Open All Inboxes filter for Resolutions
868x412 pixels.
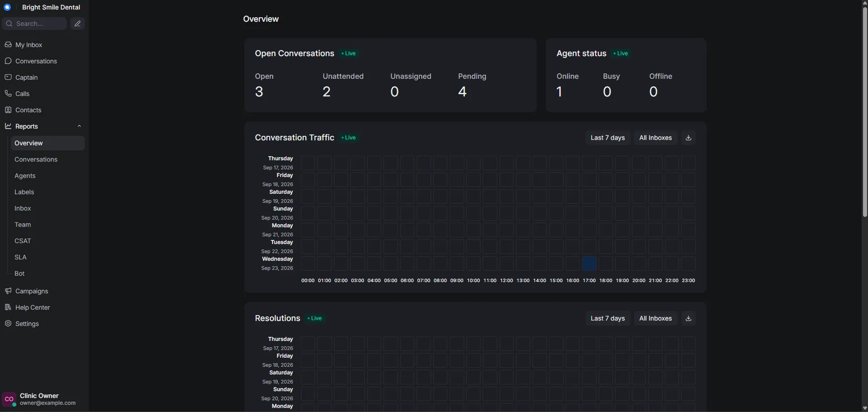[x=655, y=318]
